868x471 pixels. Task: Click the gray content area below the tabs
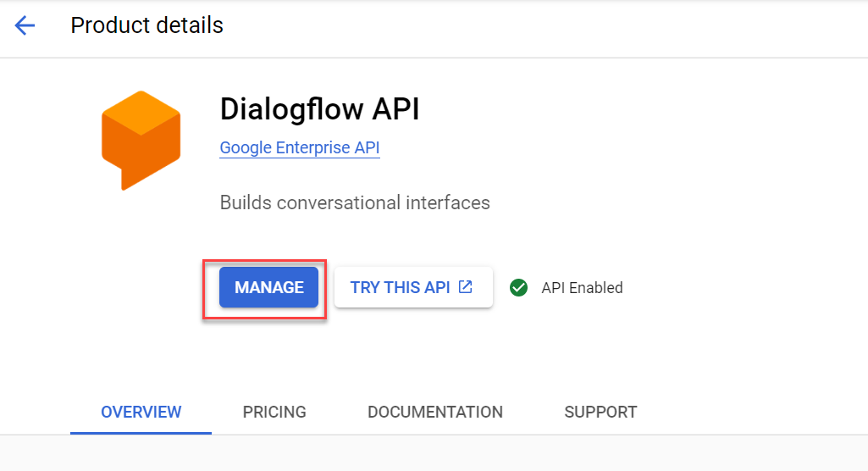tap(434, 454)
